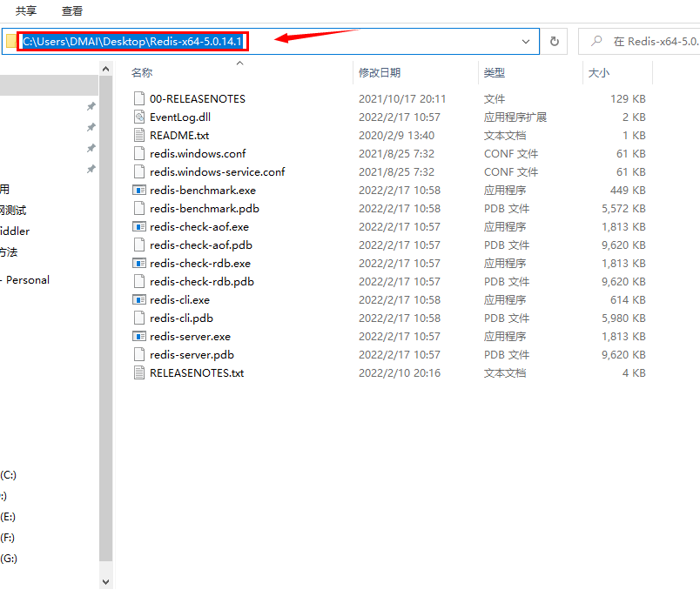Click the EventLog.dll file icon

tap(139, 117)
